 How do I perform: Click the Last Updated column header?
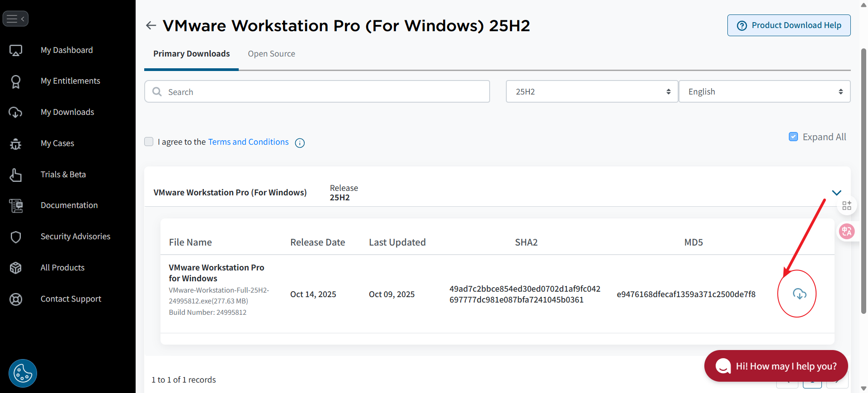tap(397, 242)
